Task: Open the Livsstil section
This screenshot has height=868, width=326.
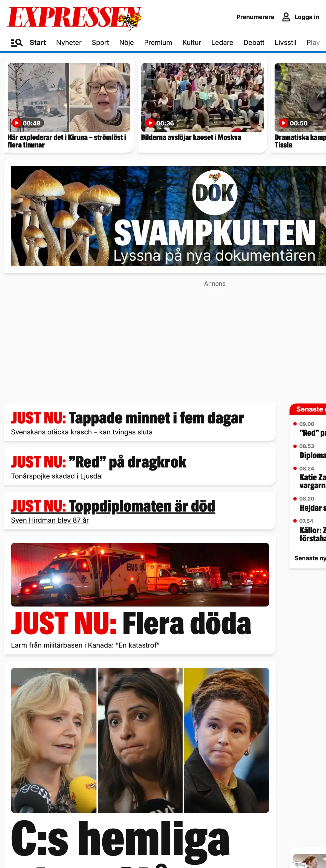Action: (x=286, y=43)
